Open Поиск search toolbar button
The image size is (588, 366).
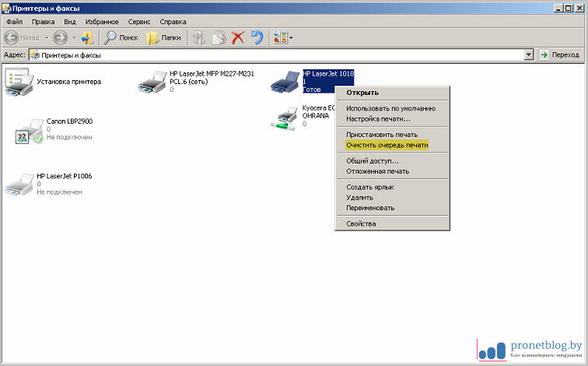121,37
